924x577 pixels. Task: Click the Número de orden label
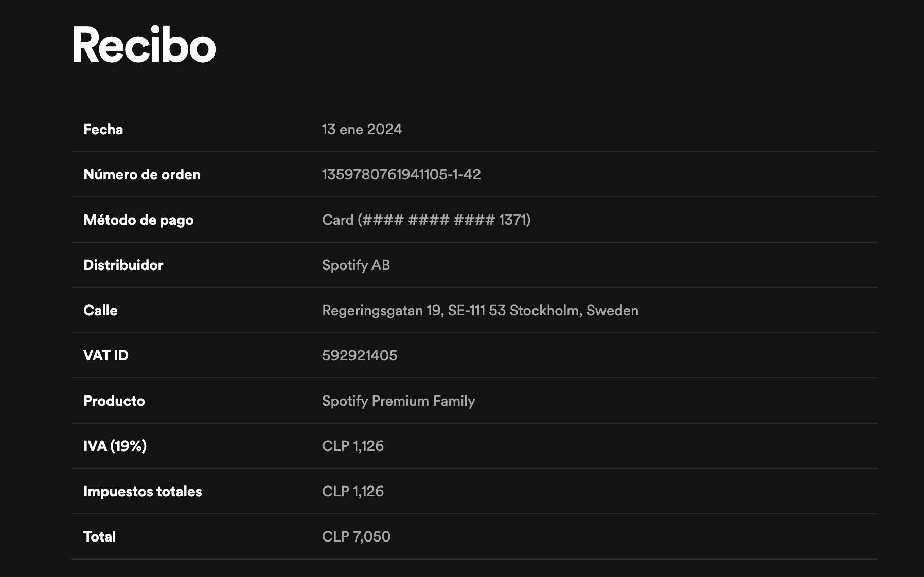(x=141, y=175)
